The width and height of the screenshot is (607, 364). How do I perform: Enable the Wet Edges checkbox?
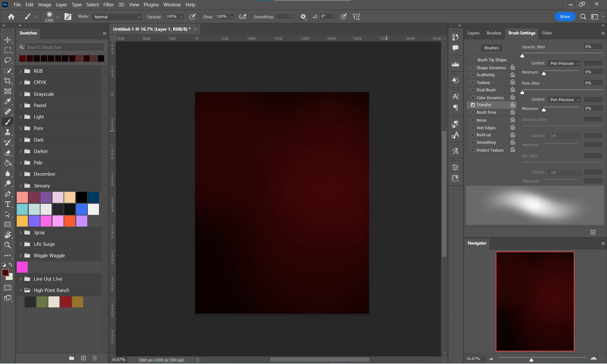(x=473, y=128)
